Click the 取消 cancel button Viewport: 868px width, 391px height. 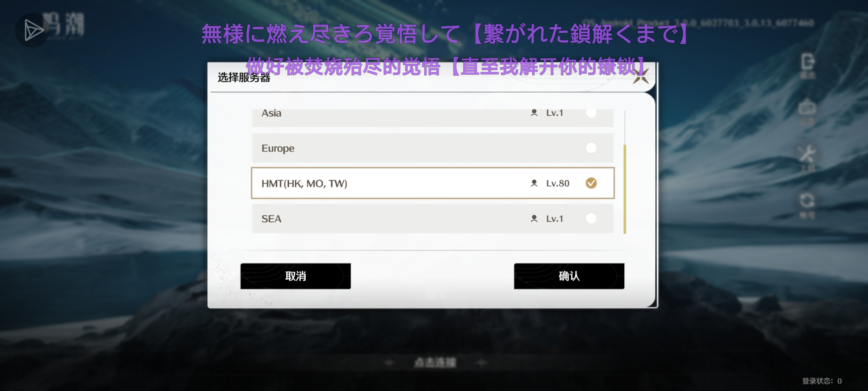295,276
